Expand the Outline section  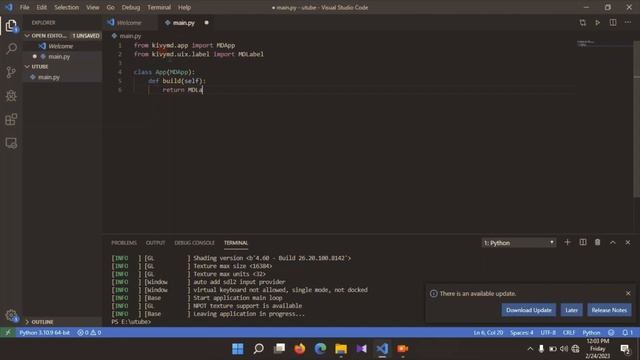[62, 322]
